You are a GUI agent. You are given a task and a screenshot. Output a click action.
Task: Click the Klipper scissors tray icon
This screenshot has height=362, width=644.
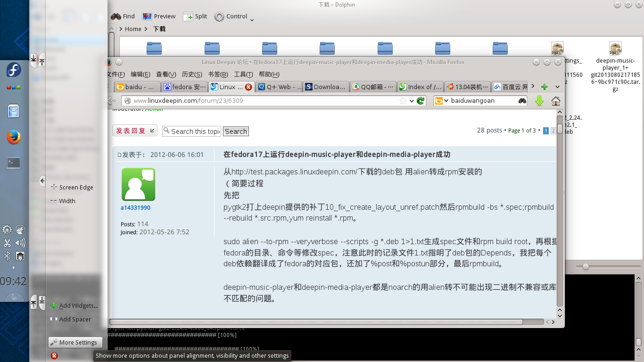[x=7, y=243]
